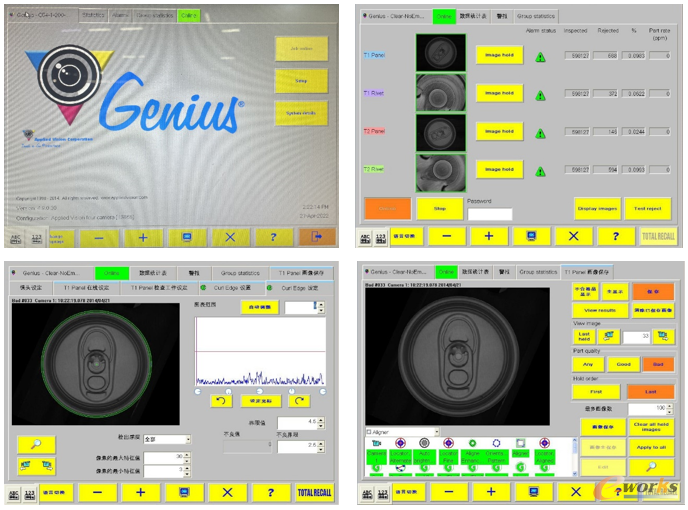This screenshot has width=688, height=510.
Task: Open the 镜头设定 tab in the Curl Edge screen
Action: tap(31, 288)
